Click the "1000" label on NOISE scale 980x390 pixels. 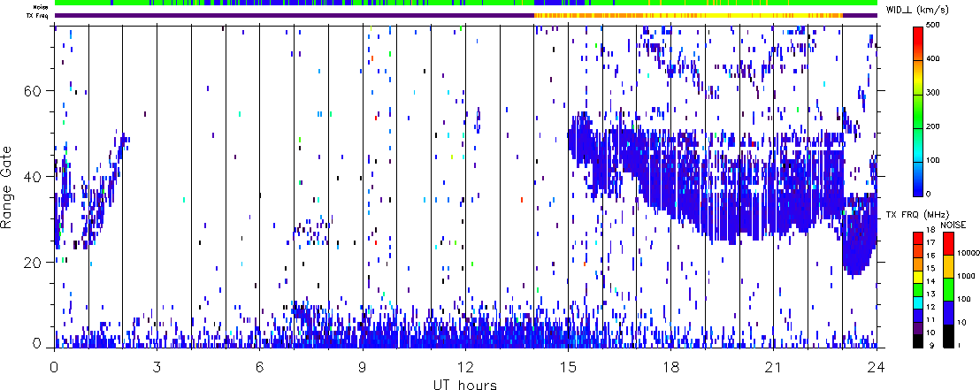[966, 276]
